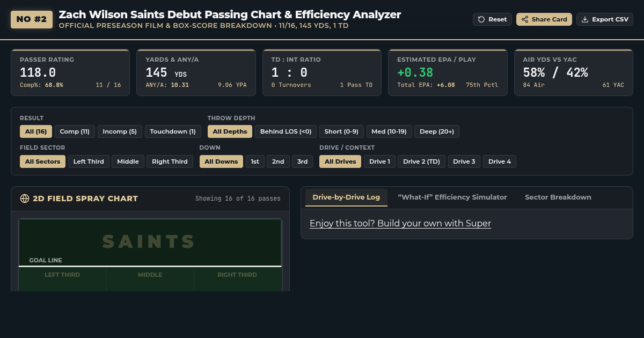This screenshot has height=338, width=644.
Task: Filter to Middle field sector
Action: 128,161
